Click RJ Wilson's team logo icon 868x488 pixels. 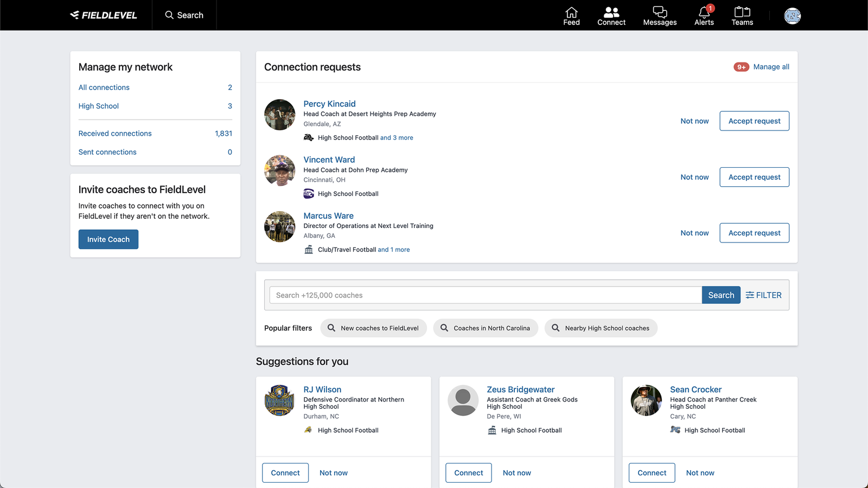[x=308, y=430]
